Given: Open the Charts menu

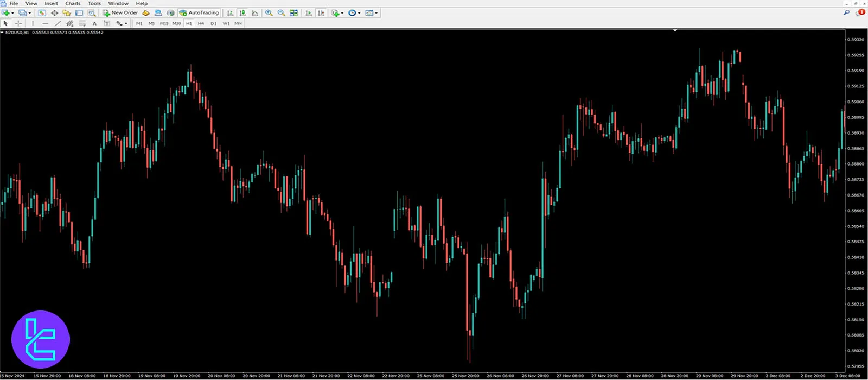Looking at the screenshot, I should [73, 3].
